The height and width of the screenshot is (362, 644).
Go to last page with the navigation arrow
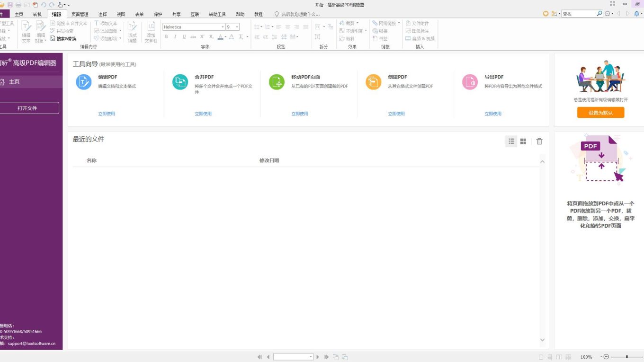coord(326,357)
